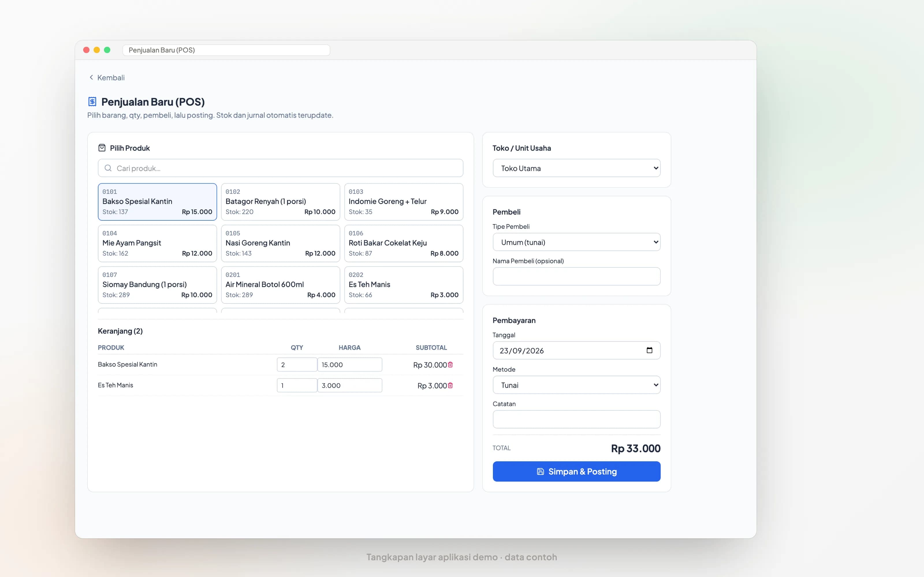The image size is (924, 577).
Task: Click the back chevron next to Kembali
Action: point(91,78)
